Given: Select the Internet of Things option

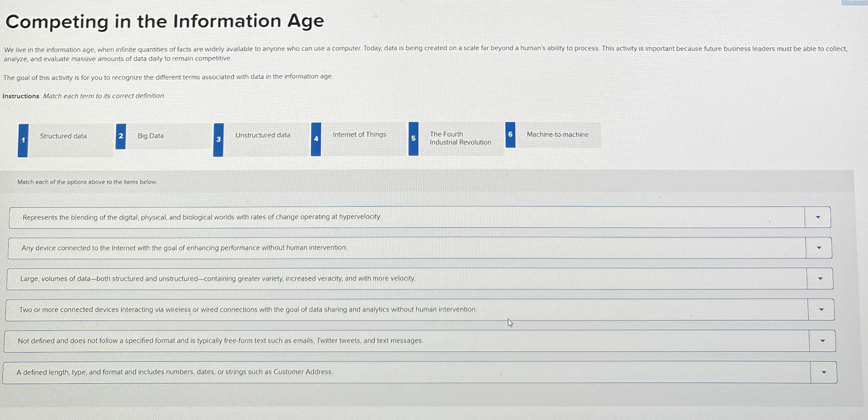Looking at the screenshot, I should pyautogui.click(x=359, y=135).
